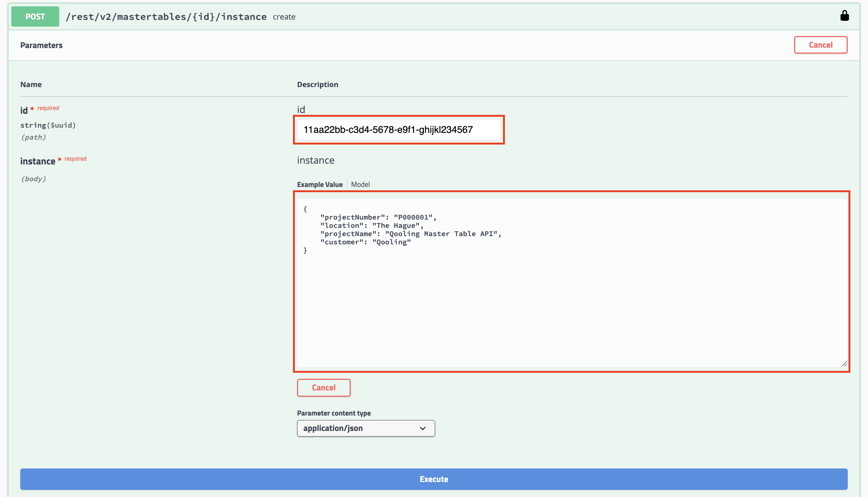Collapse the /rest/v2/mastertables/{id}/instance endpoint path
The image size is (868, 497).
coord(166,17)
